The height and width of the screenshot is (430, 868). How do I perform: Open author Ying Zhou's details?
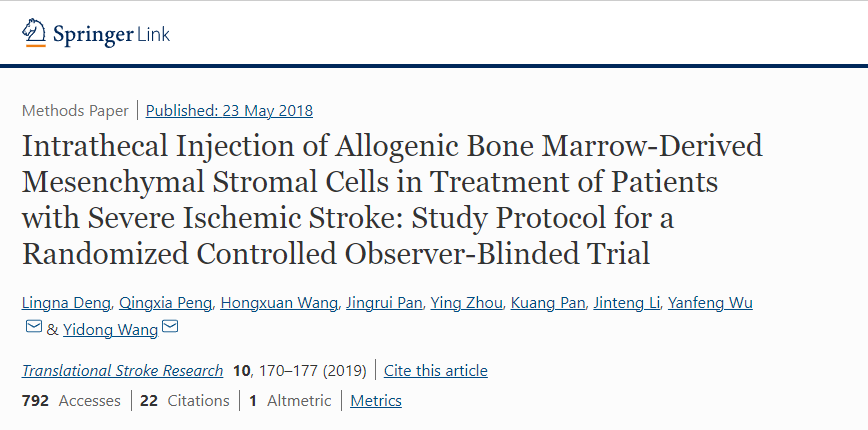point(467,303)
